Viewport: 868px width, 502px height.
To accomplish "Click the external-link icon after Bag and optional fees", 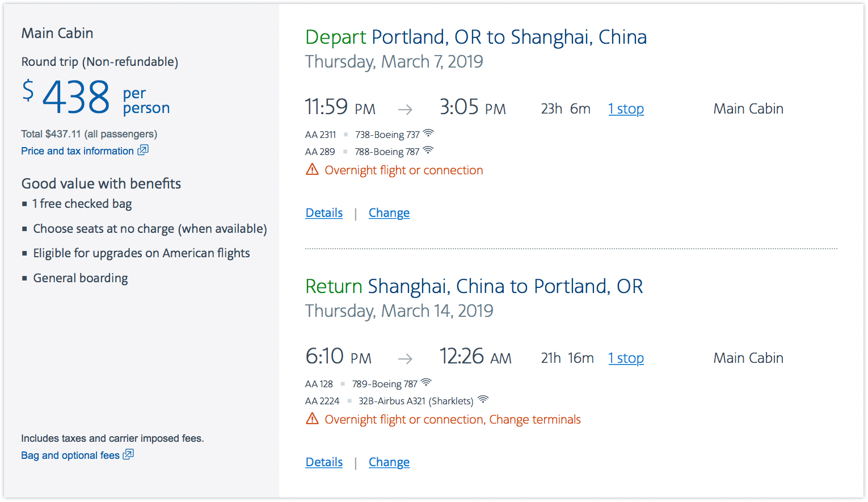I will click(129, 454).
